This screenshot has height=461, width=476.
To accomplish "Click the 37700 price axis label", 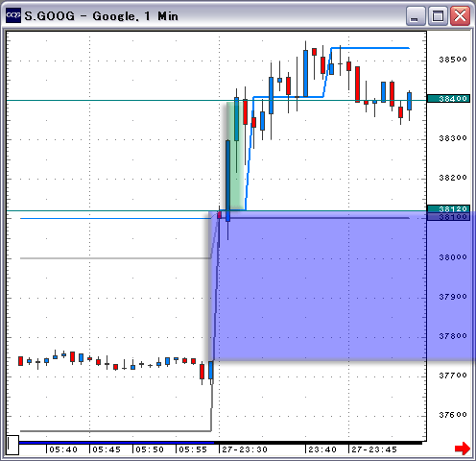I will (453, 376).
